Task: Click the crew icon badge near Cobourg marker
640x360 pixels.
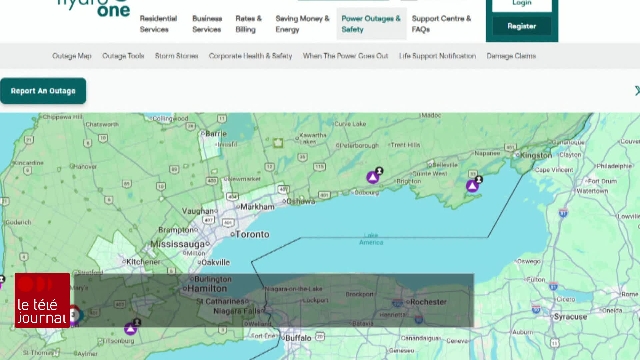Action: pyautogui.click(x=380, y=171)
